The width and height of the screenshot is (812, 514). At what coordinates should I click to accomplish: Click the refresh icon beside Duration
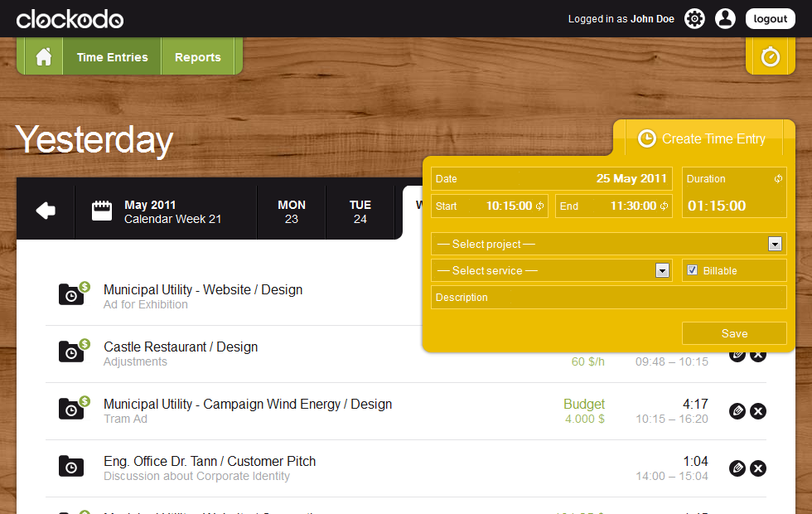coord(778,179)
